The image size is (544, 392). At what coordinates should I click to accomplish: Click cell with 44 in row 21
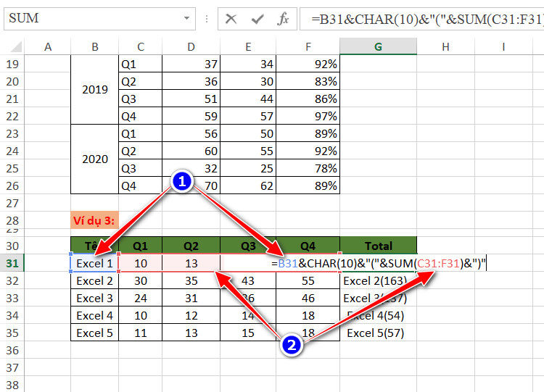[248, 99]
